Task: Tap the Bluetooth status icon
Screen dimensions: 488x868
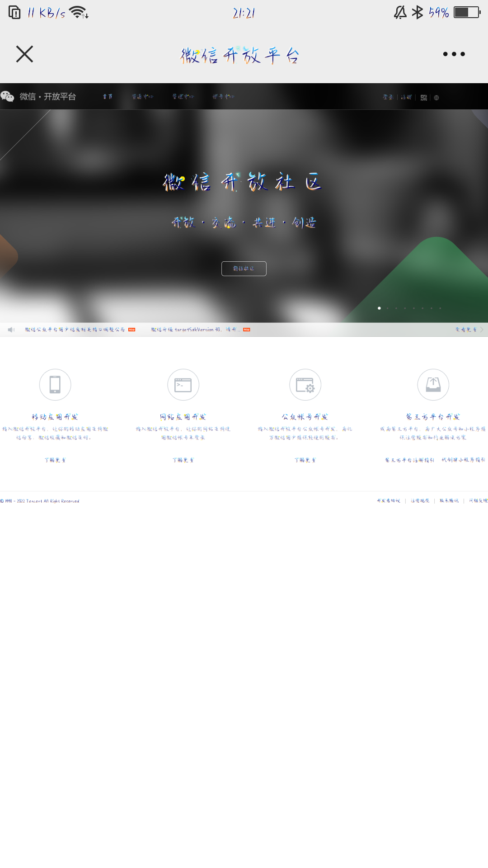Action: 418,12
